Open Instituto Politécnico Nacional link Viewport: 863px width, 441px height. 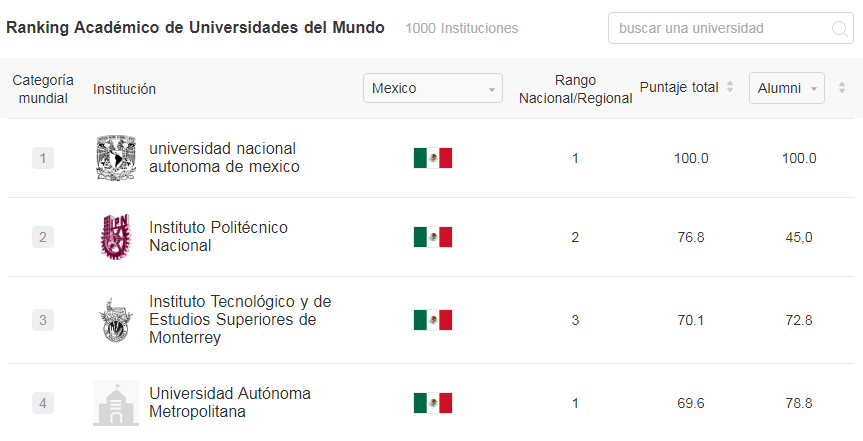[x=218, y=236]
